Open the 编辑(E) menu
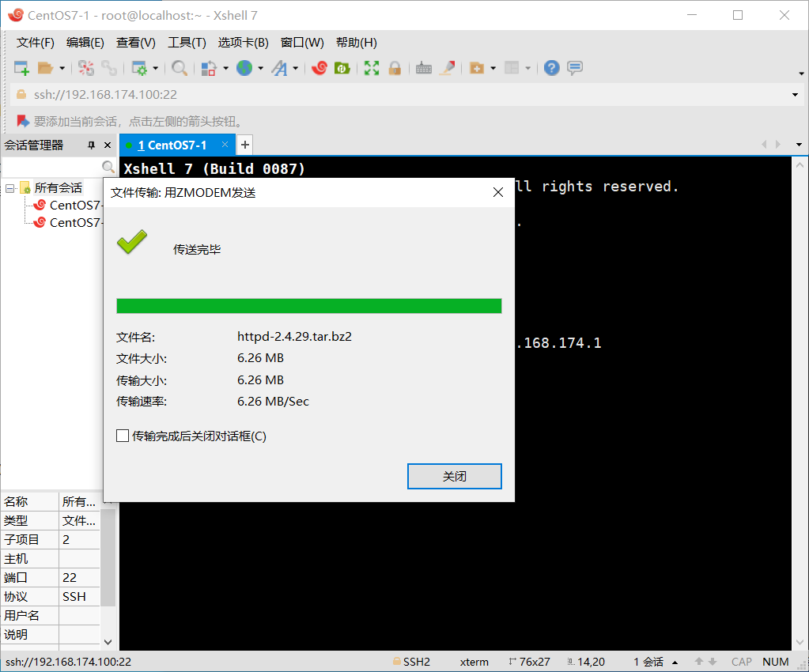This screenshot has width=809, height=672. pos(85,43)
